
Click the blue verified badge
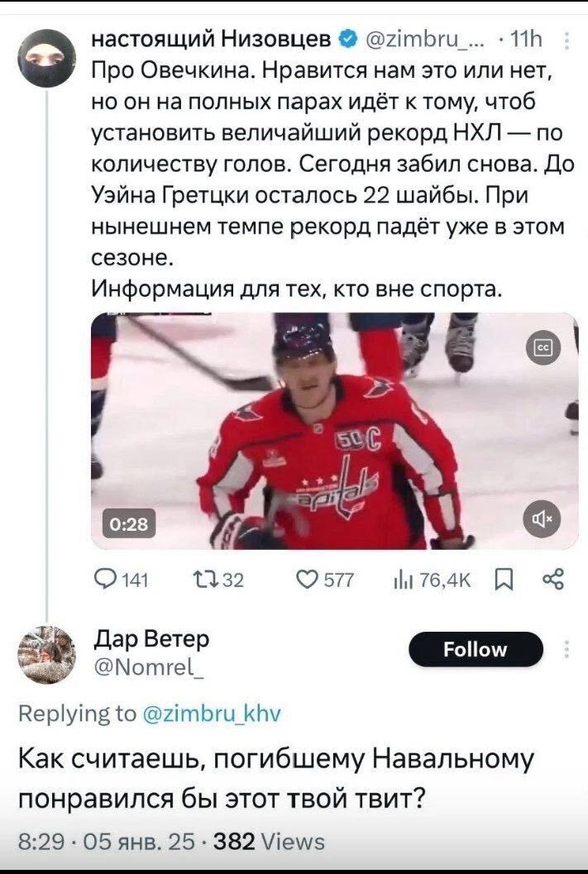(x=348, y=38)
